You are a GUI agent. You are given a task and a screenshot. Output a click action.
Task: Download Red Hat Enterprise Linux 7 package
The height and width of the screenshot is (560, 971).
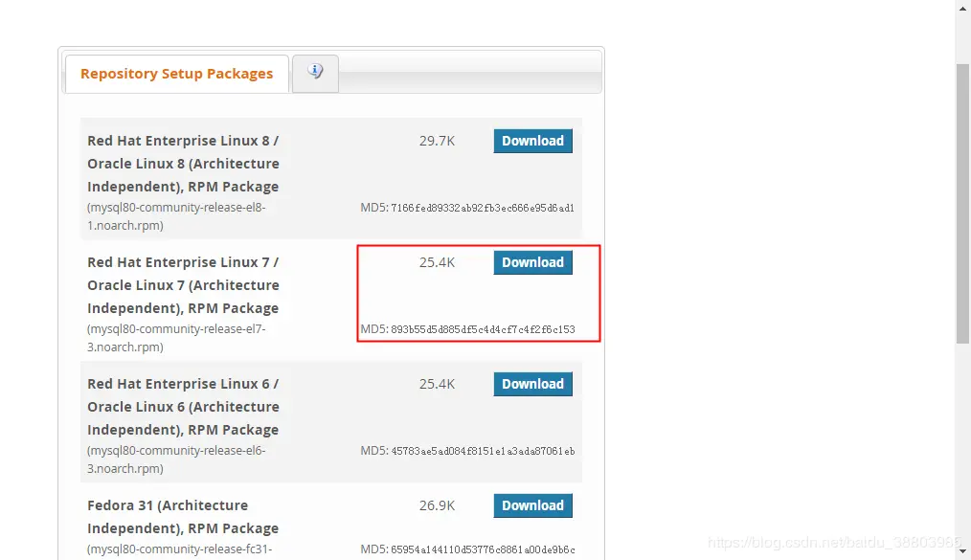pos(532,262)
